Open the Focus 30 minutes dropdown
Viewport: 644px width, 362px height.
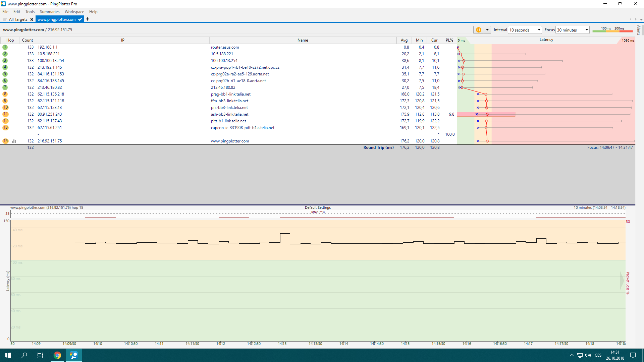pyautogui.click(x=572, y=30)
